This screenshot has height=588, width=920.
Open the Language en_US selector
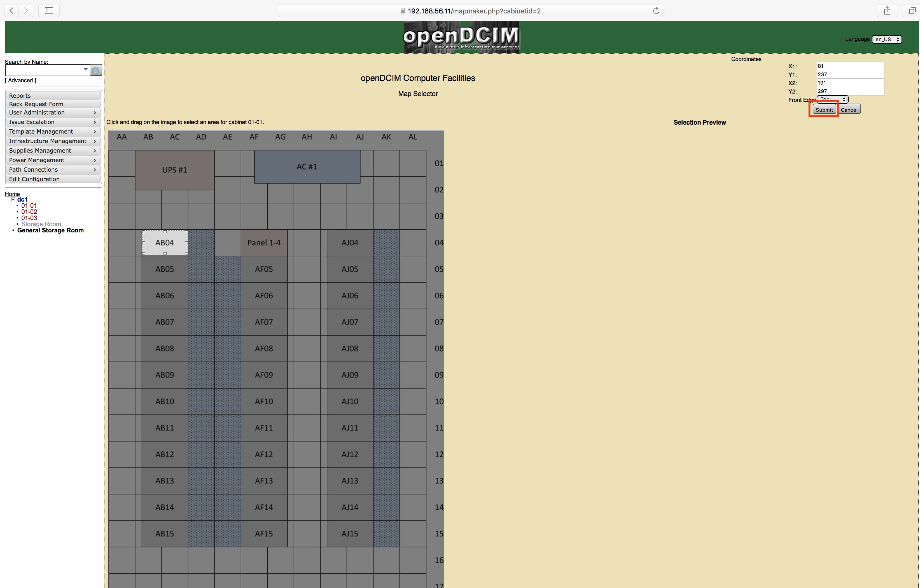pos(887,39)
